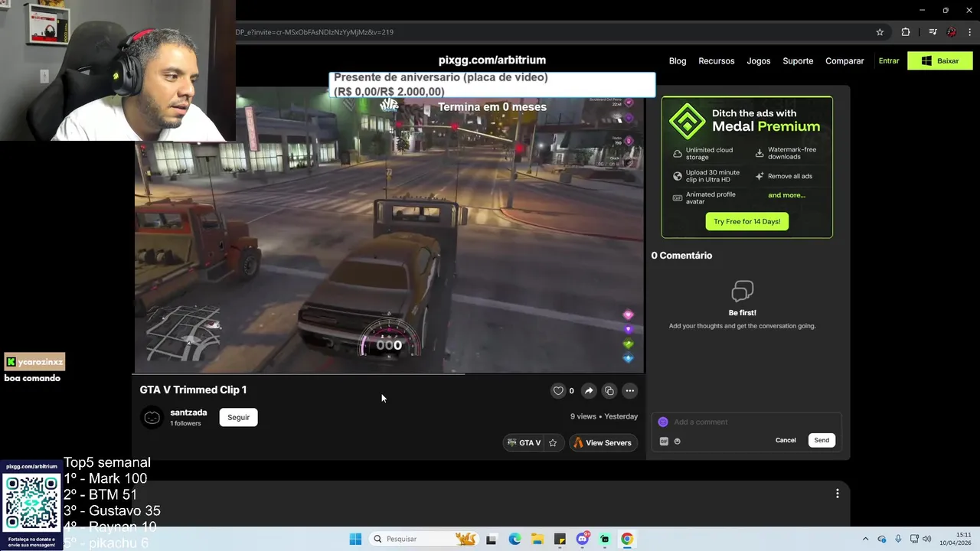Open Discord from the taskbar
The height and width of the screenshot is (551, 980).
tap(583, 539)
